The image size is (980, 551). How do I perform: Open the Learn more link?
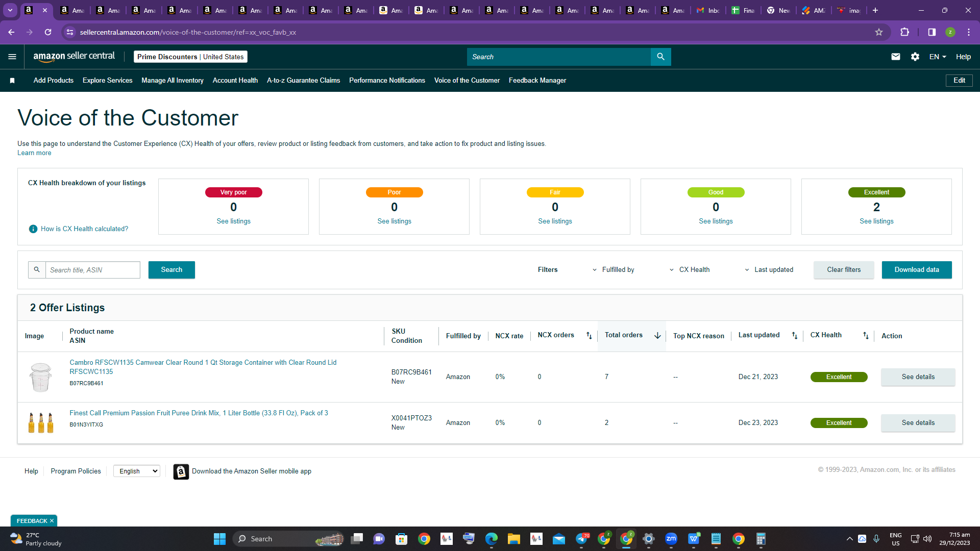click(x=34, y=153)
